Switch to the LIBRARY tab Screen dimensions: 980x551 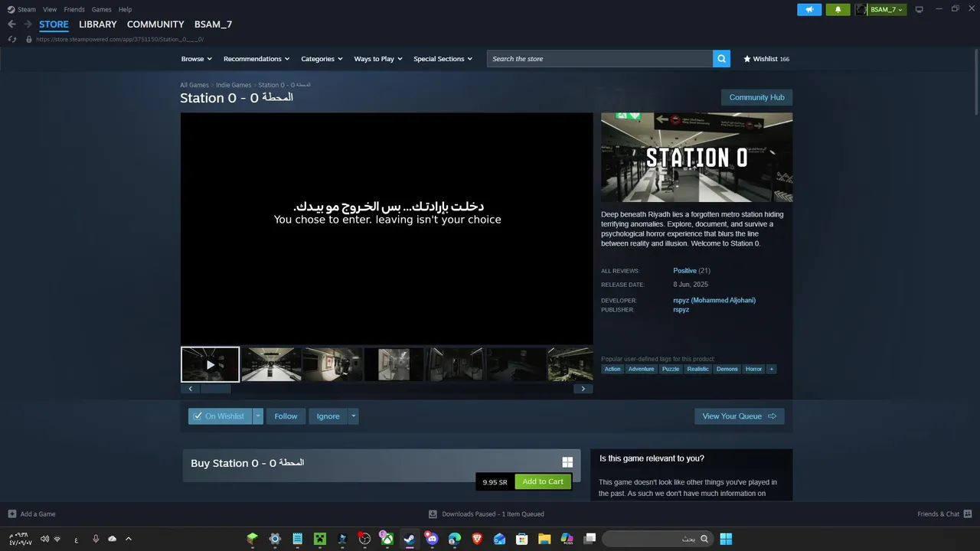pos(98,24)
